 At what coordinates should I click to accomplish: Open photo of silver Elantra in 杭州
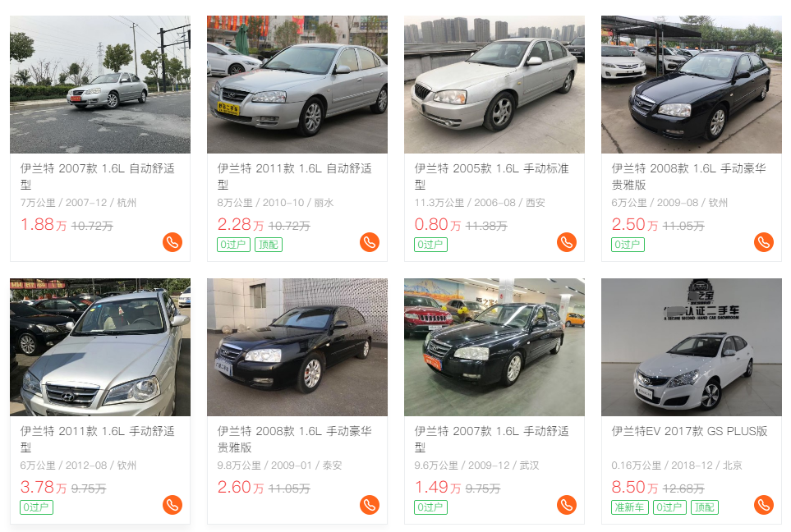pos(100,85)
